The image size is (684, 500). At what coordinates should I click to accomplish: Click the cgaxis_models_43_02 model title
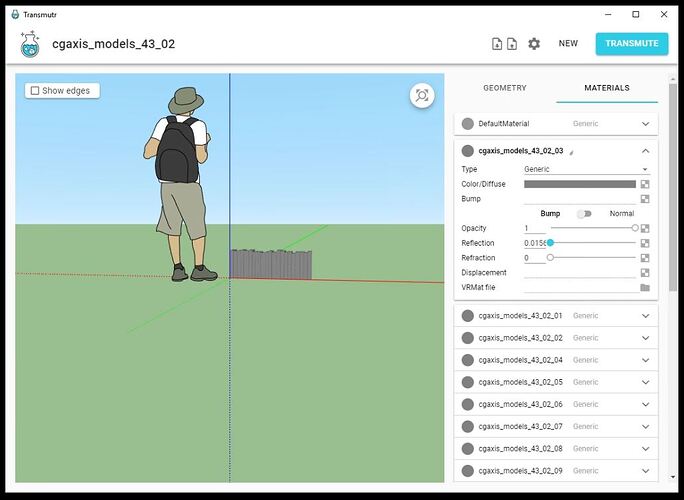[113, 44]
